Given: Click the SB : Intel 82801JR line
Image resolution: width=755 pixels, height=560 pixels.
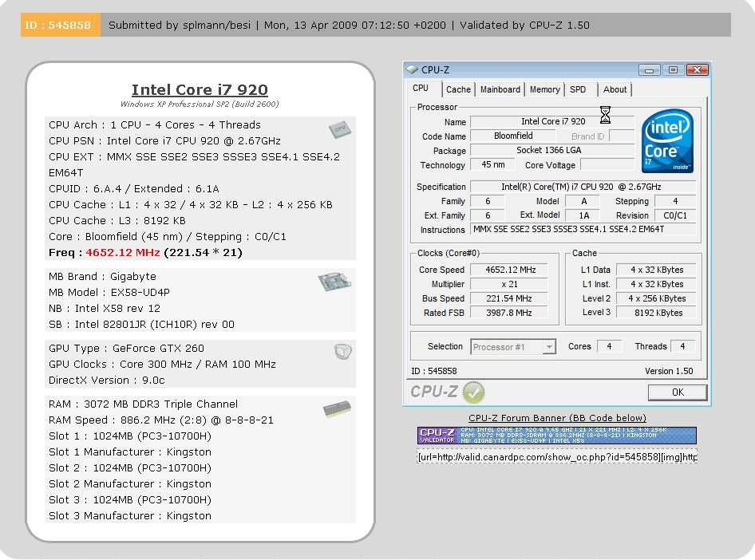Looking at the screenshot, I should [x=141, y=324].
